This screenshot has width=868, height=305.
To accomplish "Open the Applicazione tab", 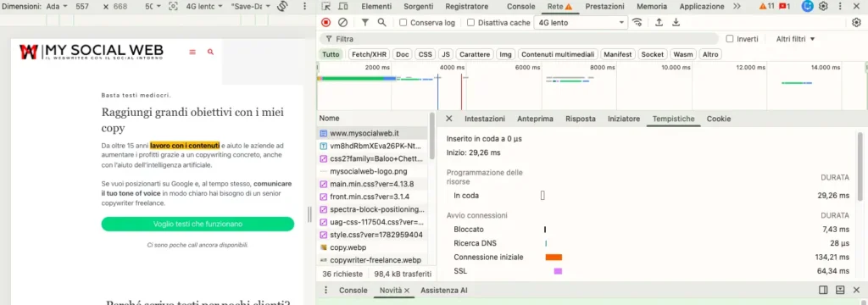I will point(701,7).
